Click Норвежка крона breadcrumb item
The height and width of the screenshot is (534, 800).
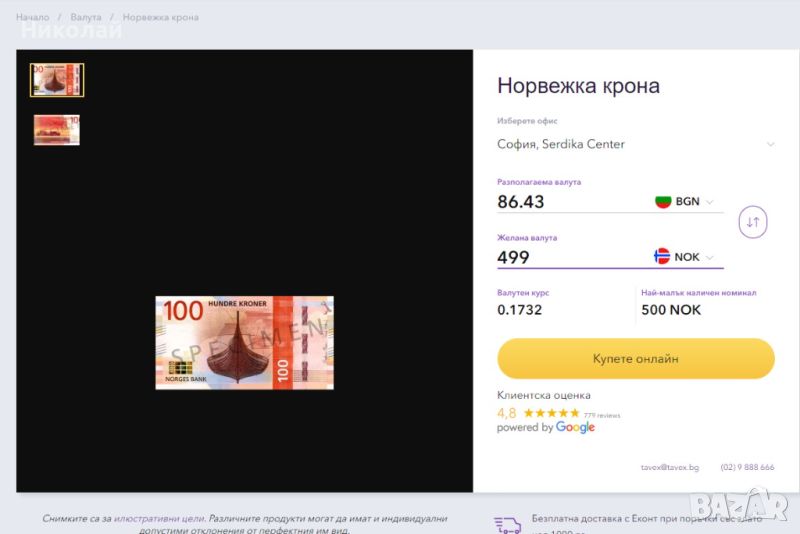[161, 17]
